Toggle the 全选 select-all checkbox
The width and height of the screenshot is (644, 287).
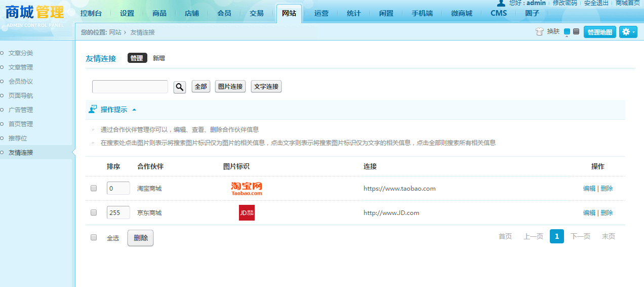click(x=94, y=237)
